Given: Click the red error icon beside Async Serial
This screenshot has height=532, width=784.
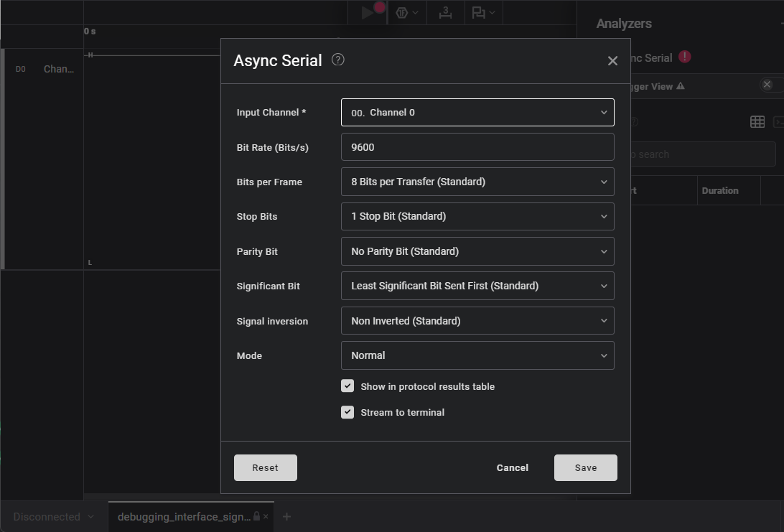Looking at the screenshot, I should coord(685,57).
